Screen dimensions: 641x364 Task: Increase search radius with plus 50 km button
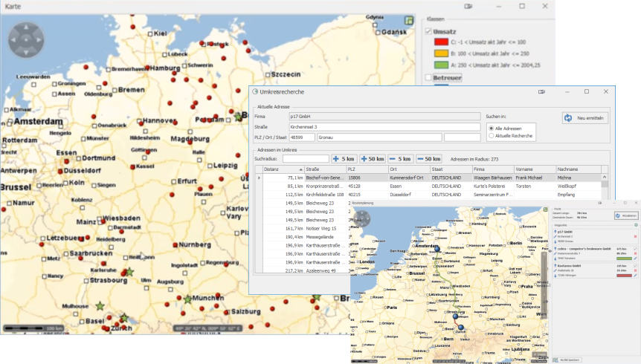point(373,158)
